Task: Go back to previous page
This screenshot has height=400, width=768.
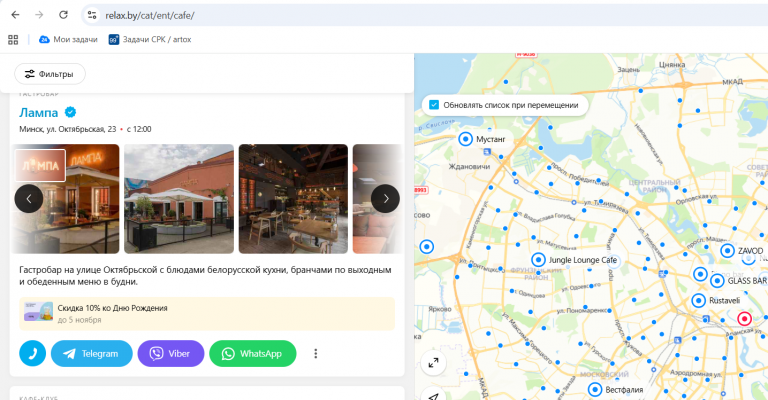Action: pos(15,15)
